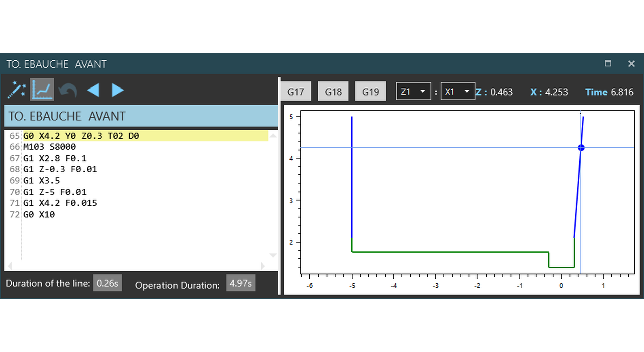Step to previous line with left arrow
644x352 pixels.
point(93,91)
